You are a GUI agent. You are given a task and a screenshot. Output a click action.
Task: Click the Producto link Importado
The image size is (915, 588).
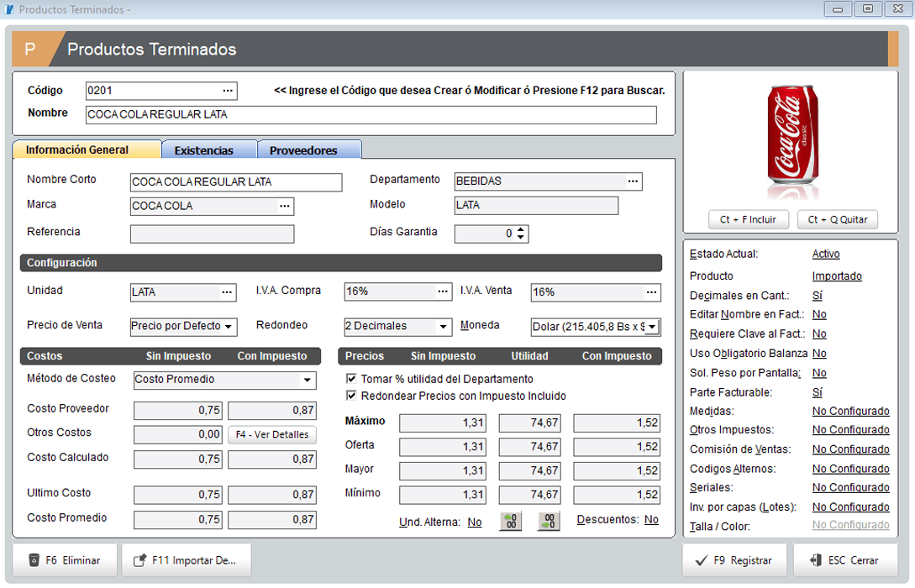(x=837, y=276)
